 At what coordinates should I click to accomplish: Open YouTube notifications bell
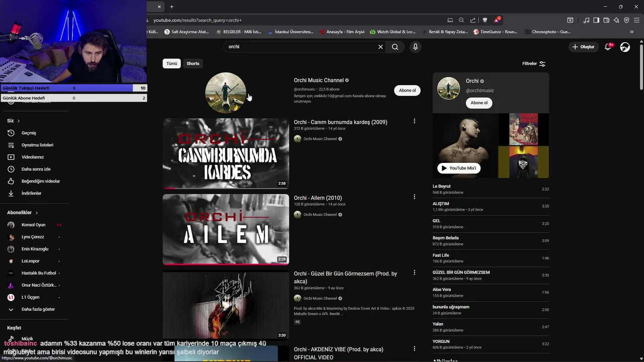tap(609, 47)
